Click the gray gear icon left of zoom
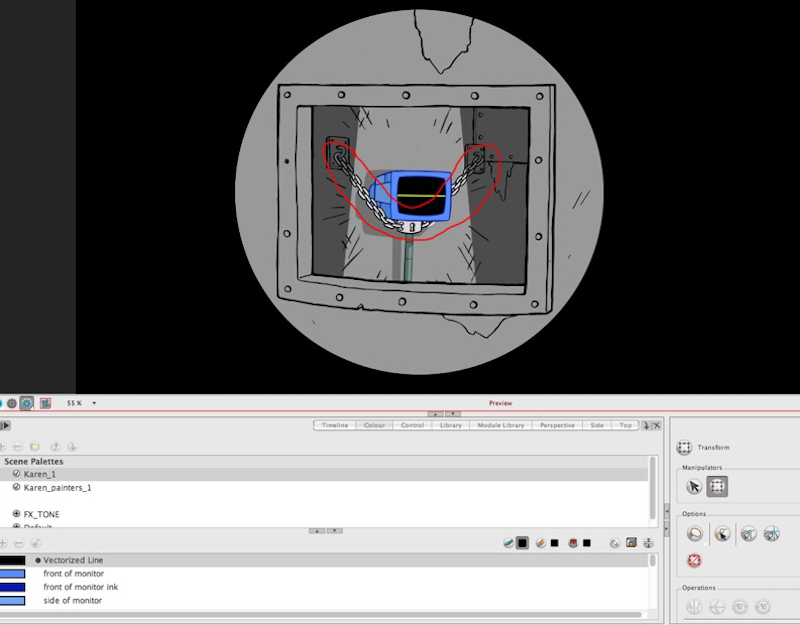 [12, 403]
